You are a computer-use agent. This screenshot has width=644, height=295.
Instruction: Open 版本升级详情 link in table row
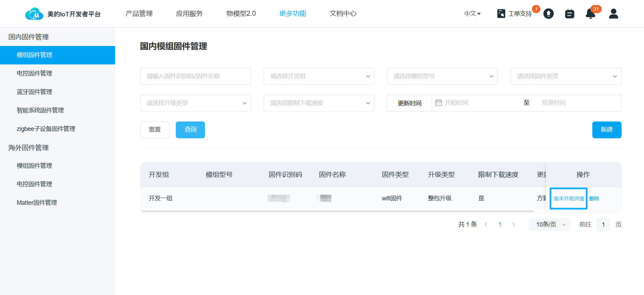[x=569, y=198]
